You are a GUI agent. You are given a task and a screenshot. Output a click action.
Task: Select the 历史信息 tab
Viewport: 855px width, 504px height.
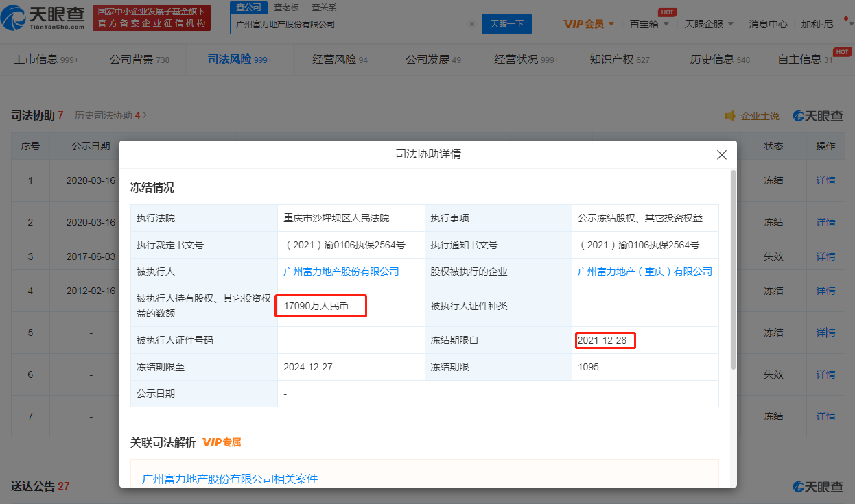click(720, 60)
